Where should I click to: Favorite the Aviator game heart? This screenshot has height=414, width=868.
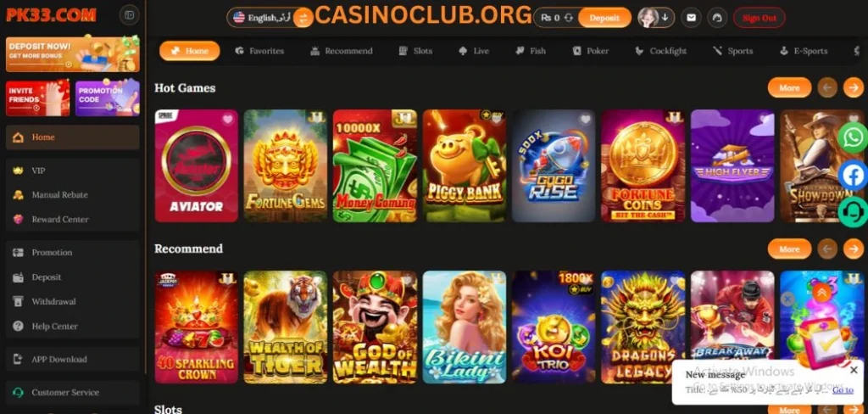(x=228, y=119)
